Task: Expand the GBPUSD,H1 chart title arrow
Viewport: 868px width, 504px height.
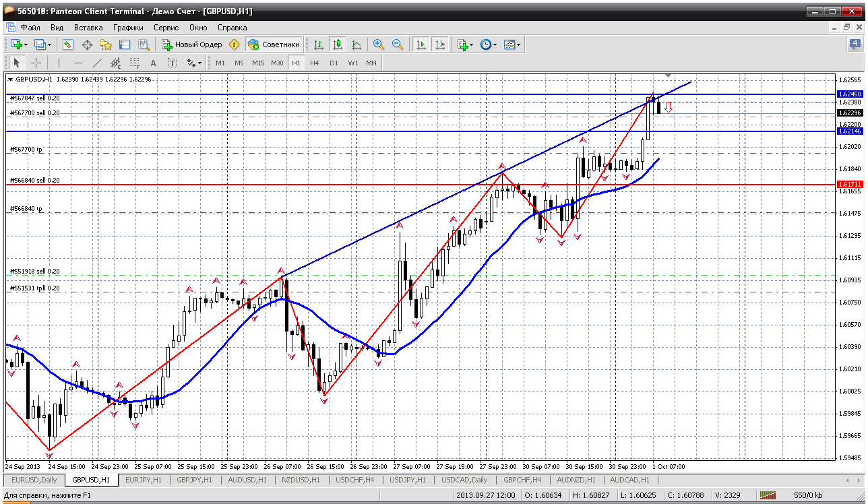Action: [10, 80]
